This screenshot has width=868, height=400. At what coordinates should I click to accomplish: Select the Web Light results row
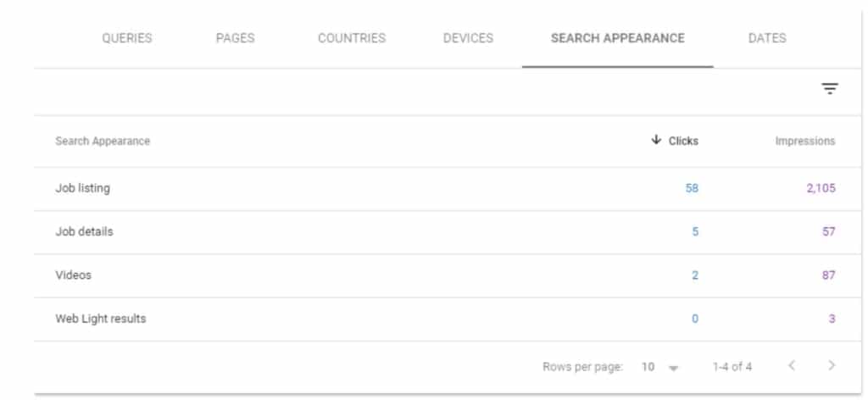101,319
